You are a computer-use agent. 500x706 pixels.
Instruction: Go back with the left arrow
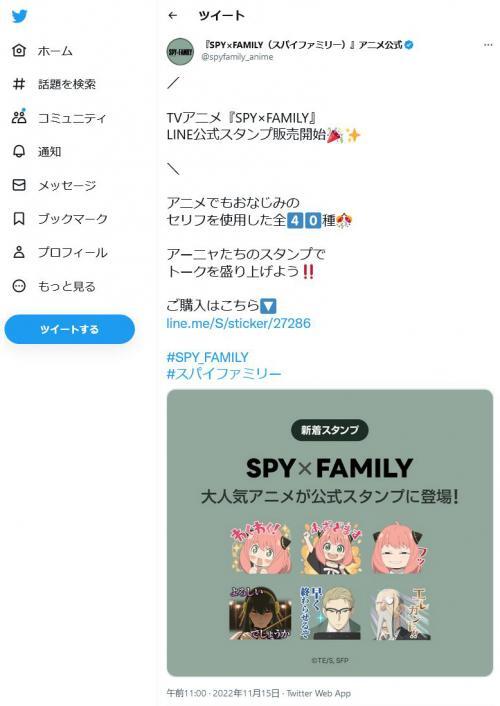click(173, 16)
